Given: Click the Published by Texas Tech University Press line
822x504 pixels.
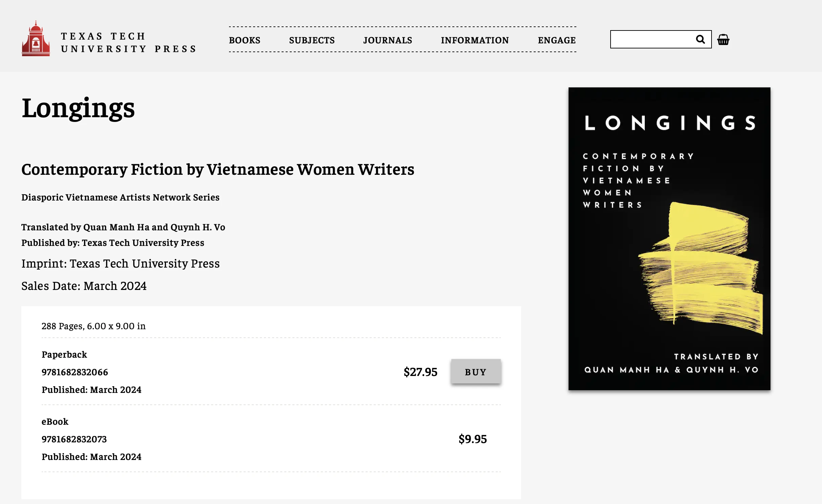Looking at the screenshot, I should [x=113, y=243].
